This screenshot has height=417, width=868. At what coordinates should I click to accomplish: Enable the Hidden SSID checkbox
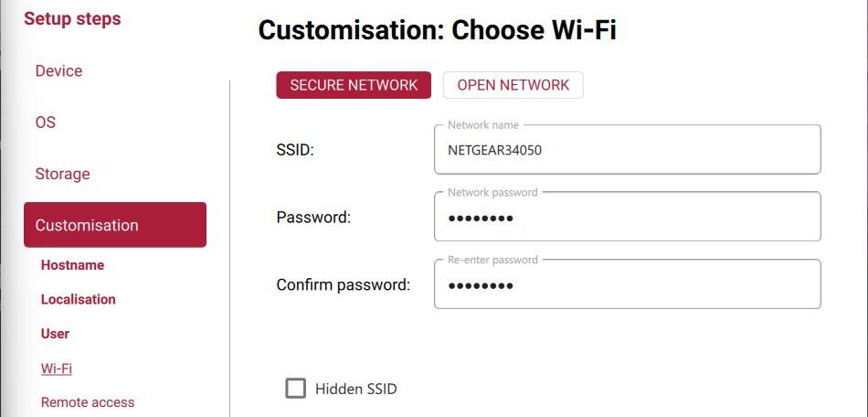295,389
